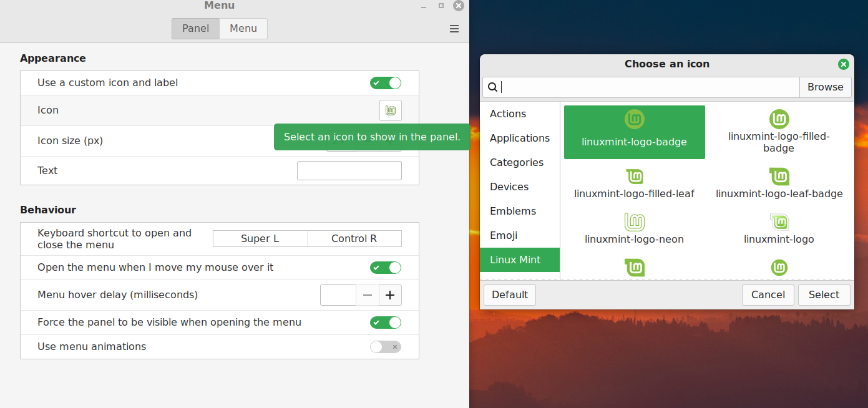Open the Emoji icon category
This screenshot has height=408, width=868.
pyautogui.click(x=520, y=235)
